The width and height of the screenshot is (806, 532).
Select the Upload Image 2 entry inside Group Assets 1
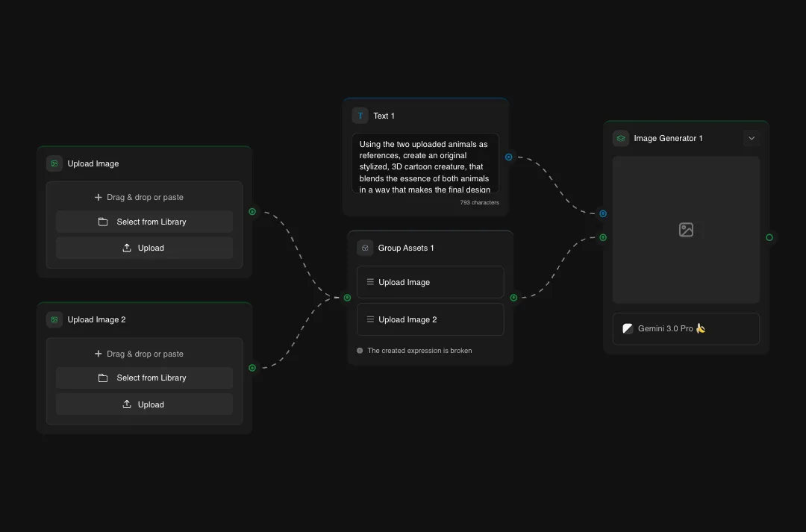click(x=431, y=319)
